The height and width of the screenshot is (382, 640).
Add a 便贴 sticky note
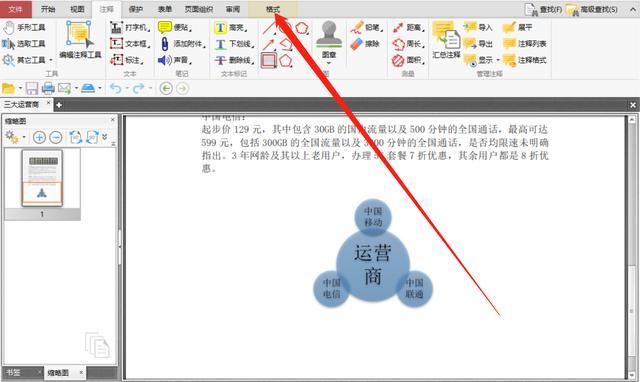click(x=176, y=27)
